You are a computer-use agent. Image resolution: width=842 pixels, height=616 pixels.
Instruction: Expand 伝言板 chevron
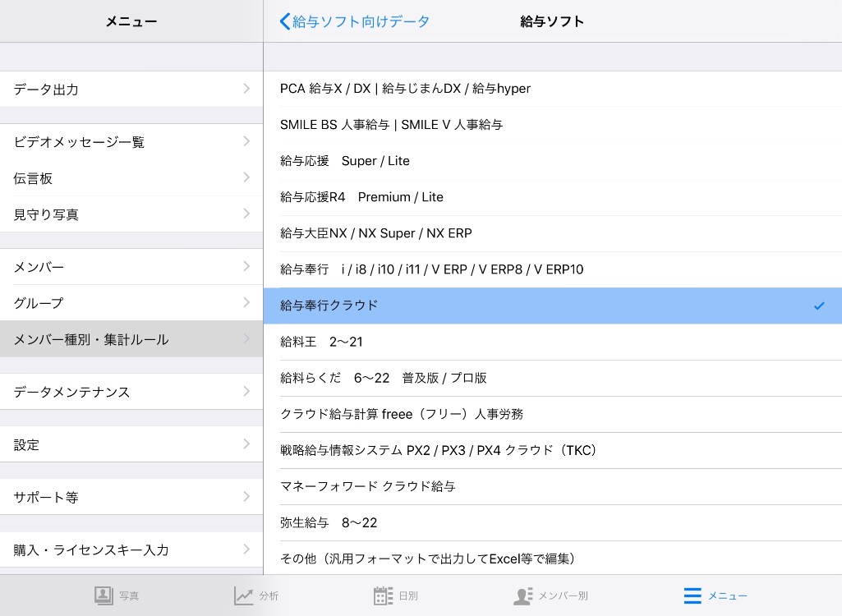pyautogui.click(x=246, y=177)
